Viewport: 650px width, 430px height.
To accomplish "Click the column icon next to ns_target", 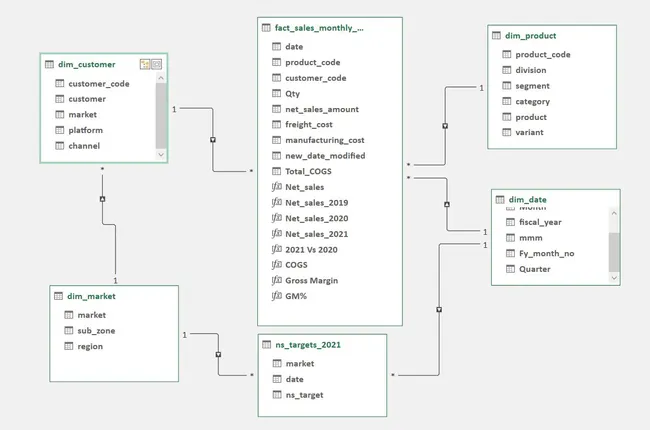I will (277, 395).
